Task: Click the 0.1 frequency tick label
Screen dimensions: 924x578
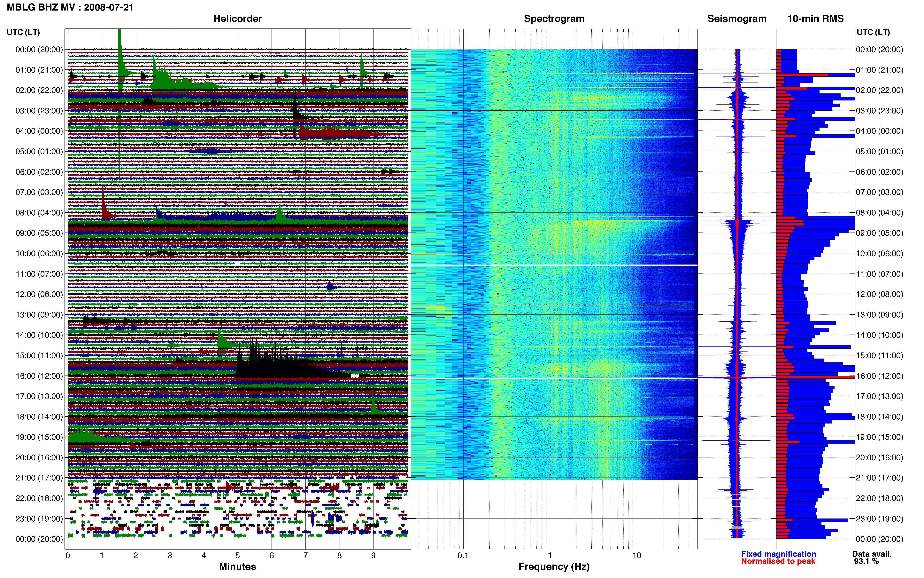Action: tap(463, 555)
